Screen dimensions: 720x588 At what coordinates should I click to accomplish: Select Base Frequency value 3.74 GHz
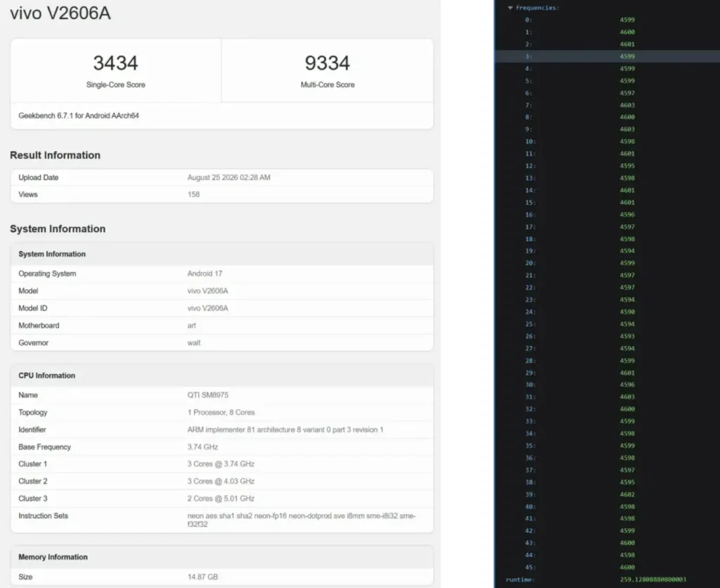click(x=202, y=447)
